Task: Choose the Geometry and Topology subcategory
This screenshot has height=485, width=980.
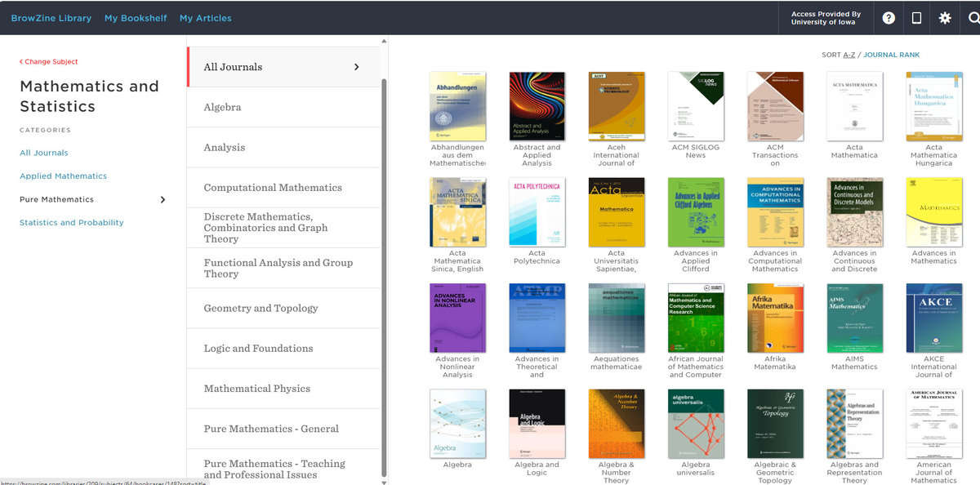Action: [x=261, y=308]
